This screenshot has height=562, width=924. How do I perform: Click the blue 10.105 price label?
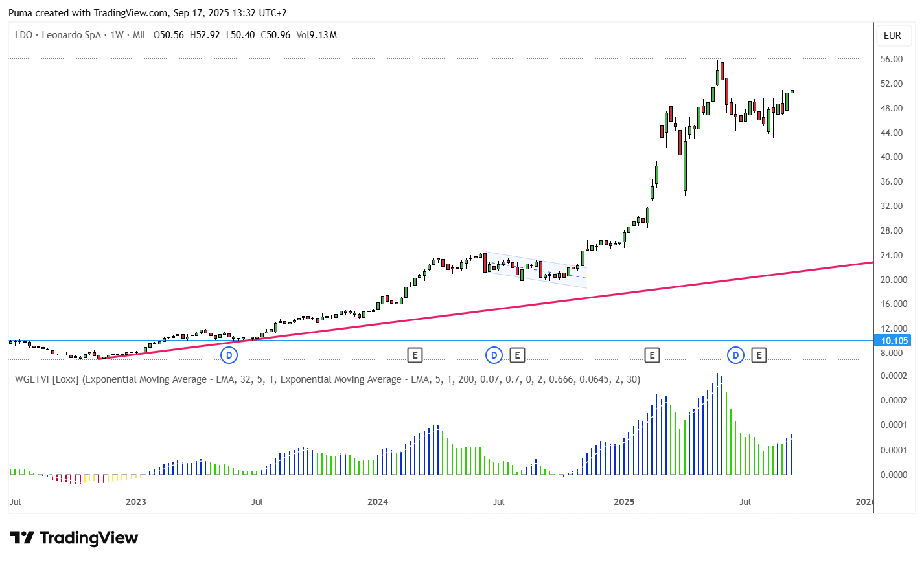894,341
